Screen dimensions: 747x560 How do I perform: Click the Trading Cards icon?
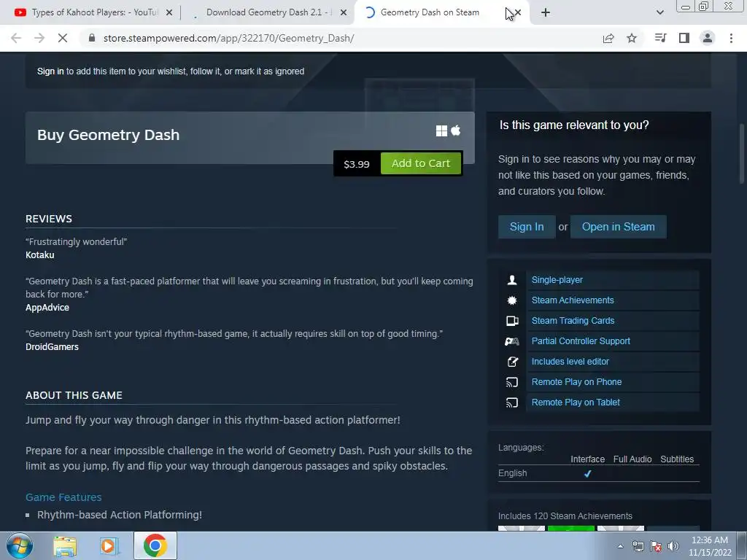[x=512, y=321]
